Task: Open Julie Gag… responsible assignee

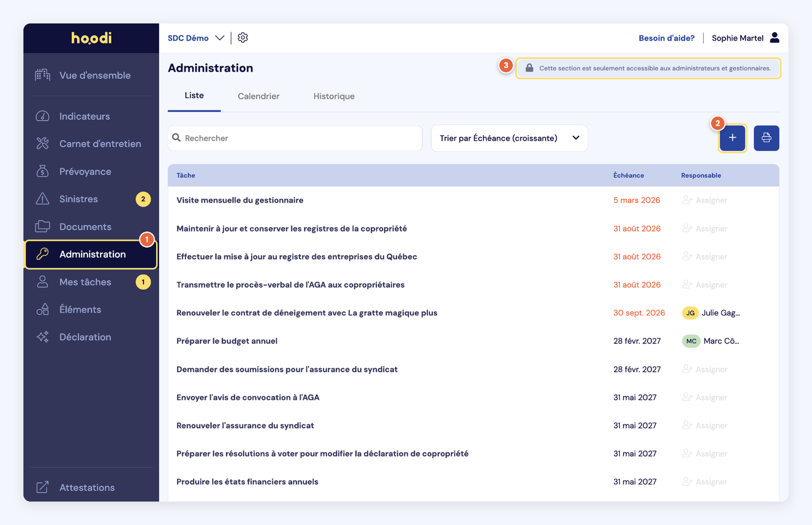Action: point(711,313)
